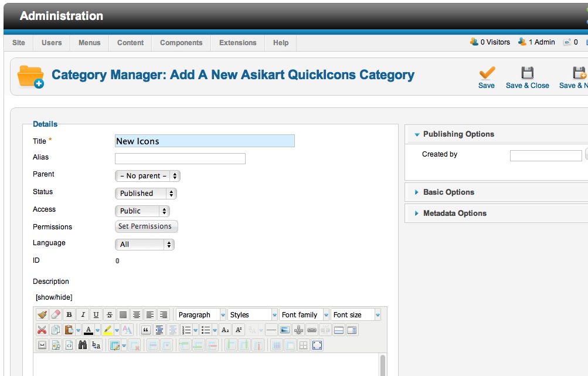Screen dimensions: 588x376
Task: Apply superscript formatting
Action: (x=239, y=330)
